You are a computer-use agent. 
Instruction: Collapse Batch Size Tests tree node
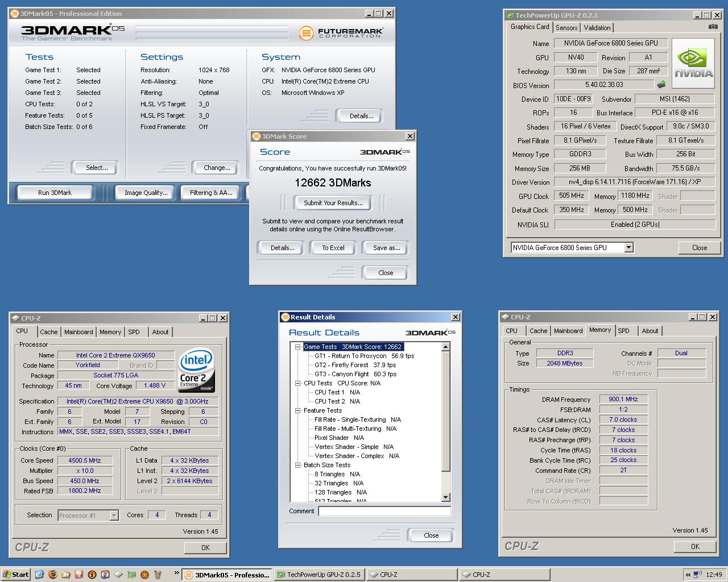[x=297, y=465]
